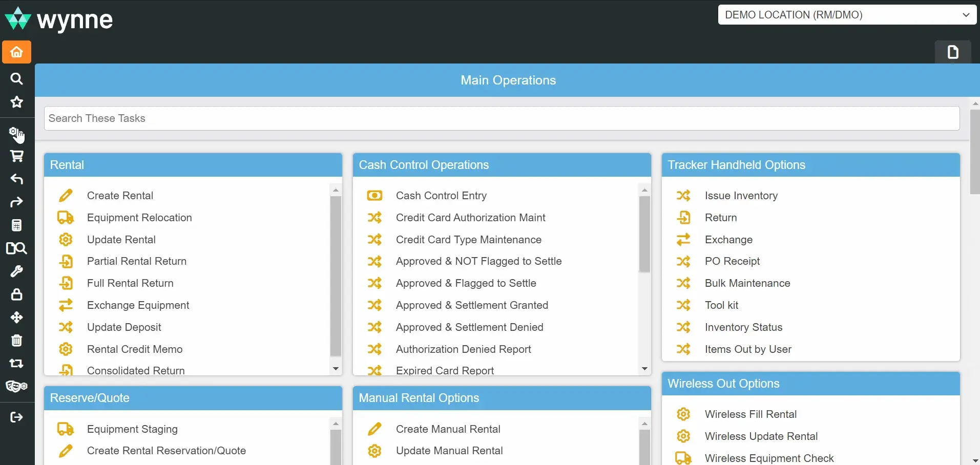Open the Cash Control Entry camera icon
The height and width of the screenshot is (465, 980).
(374, 196)
